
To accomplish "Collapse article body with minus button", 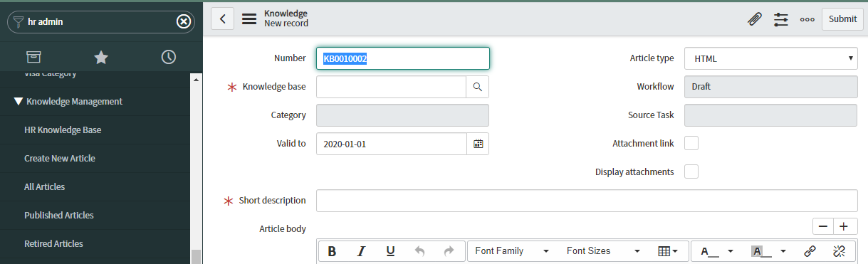I will pyautogui.click(x=823, y=226).
